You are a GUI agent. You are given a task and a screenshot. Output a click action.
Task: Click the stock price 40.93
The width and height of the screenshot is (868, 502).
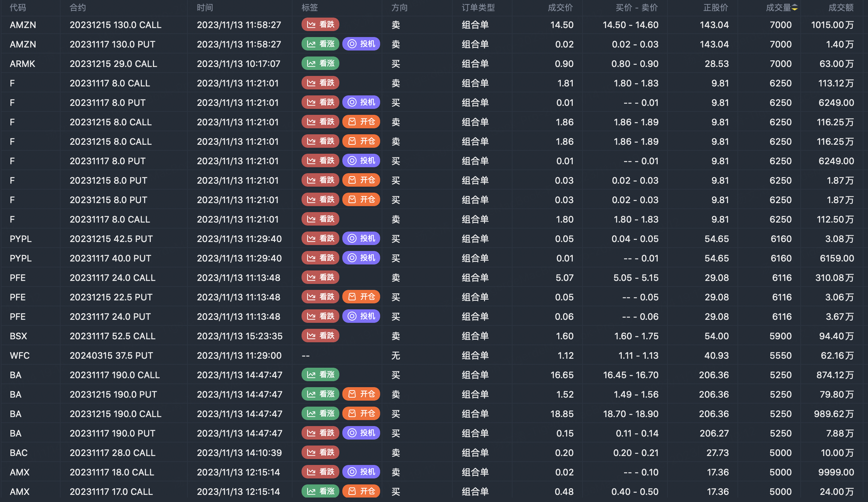[716, 355]
